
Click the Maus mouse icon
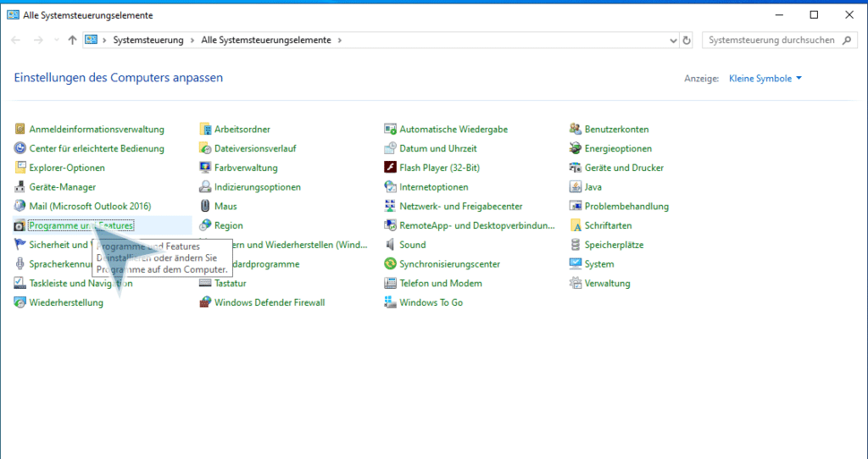[205, 207]
